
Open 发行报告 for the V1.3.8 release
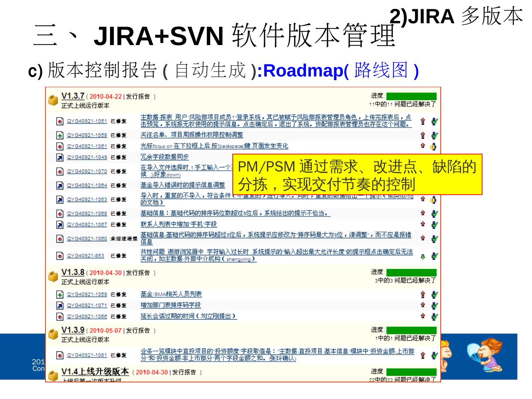click(x=138, y=273)
